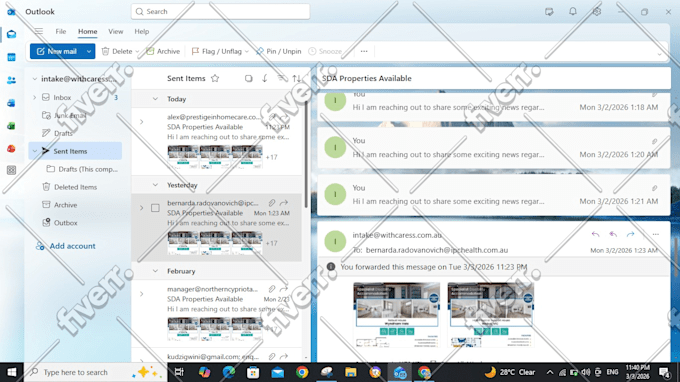Open Microsoft Store from taskbar

[x=253, y=372]
